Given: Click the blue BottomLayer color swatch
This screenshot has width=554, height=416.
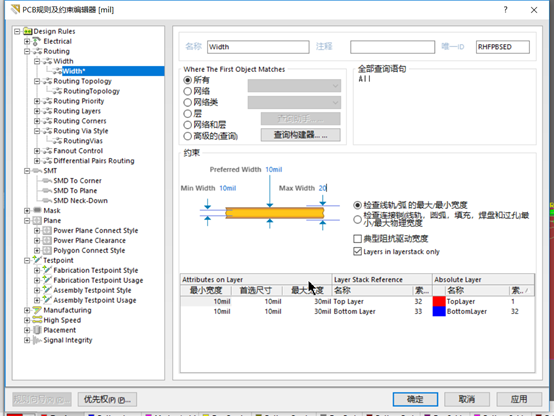Looking at the screenshot, I should coord(439,311).
